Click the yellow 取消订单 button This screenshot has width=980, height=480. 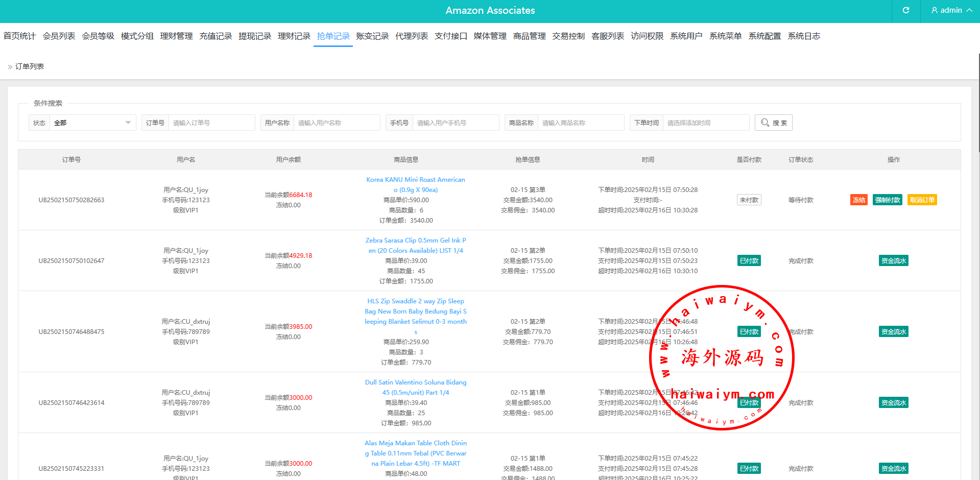[x=922, y=200]
